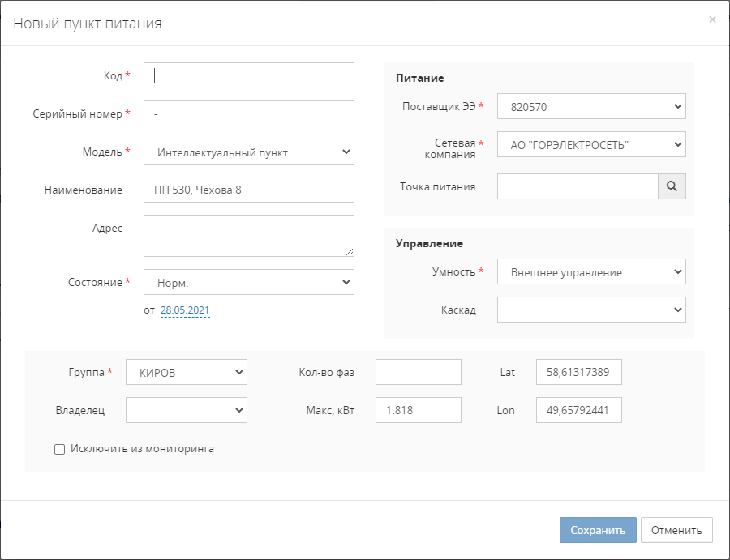Open the Владелец dropdown
This screenshot has height=560, width=730.
pyautogui.click(x=187, y=411)
